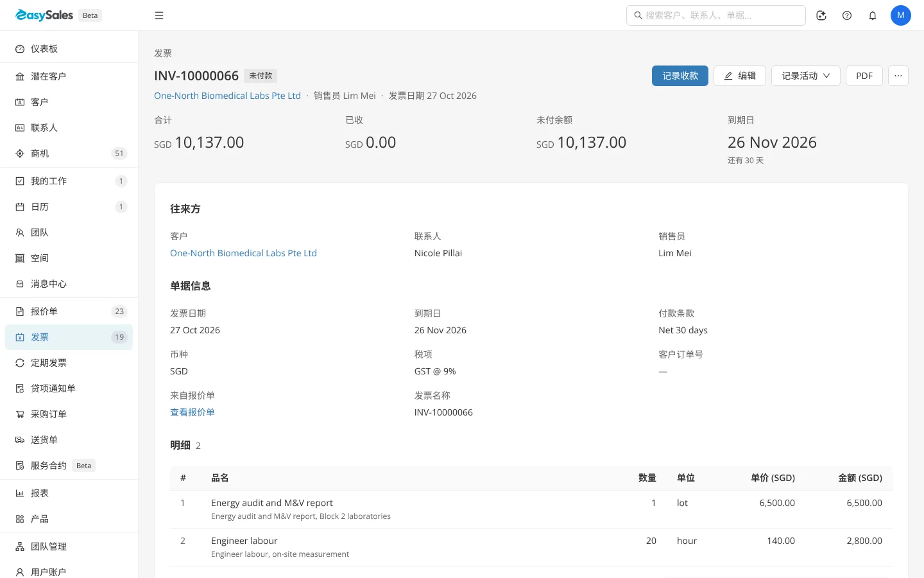This screenshot has height=578, width=924.
Task: Open the notifications bell
Action: pos(873,15)
